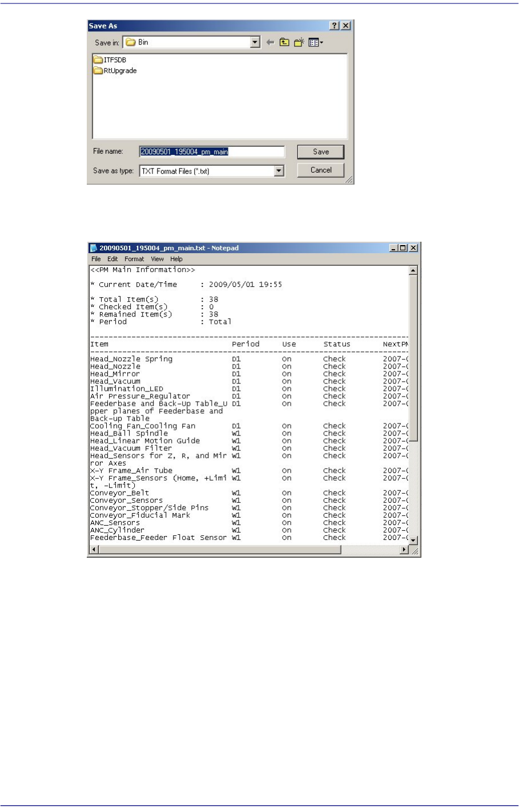Open Notepad Edit menu

coord(112,259)
